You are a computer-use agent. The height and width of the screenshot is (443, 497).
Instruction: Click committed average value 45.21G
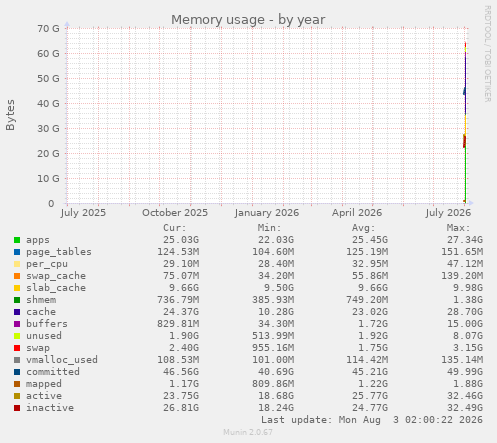coord(370,372)
